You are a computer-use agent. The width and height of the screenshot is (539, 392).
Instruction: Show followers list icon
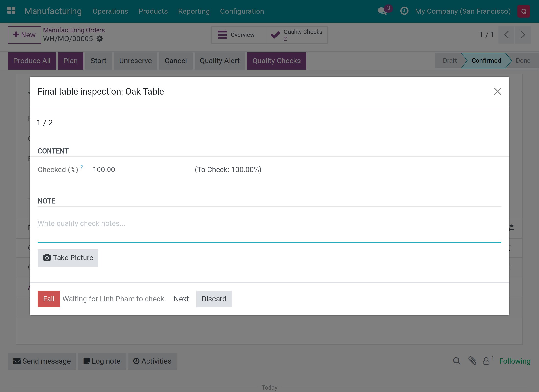point(486,361)
